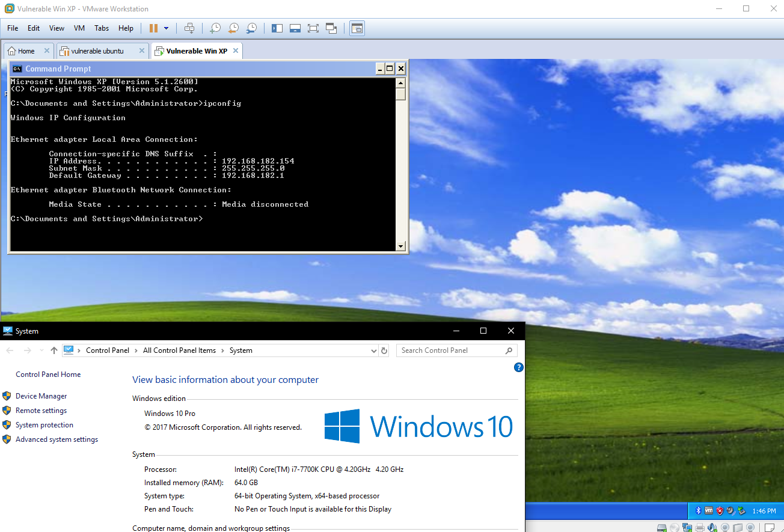Click the volume tray icon in XP
Screen dimensions: 784x532
click(730, 510)
